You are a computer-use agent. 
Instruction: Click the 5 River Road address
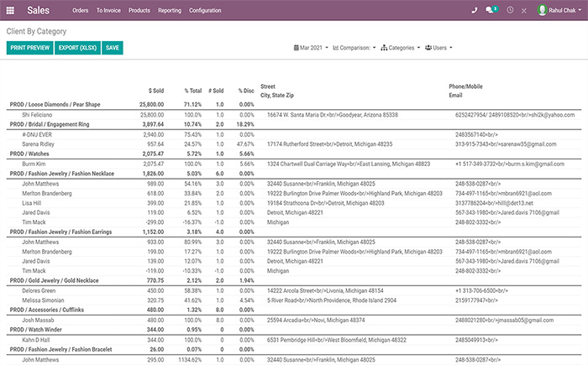coord(332,300)
